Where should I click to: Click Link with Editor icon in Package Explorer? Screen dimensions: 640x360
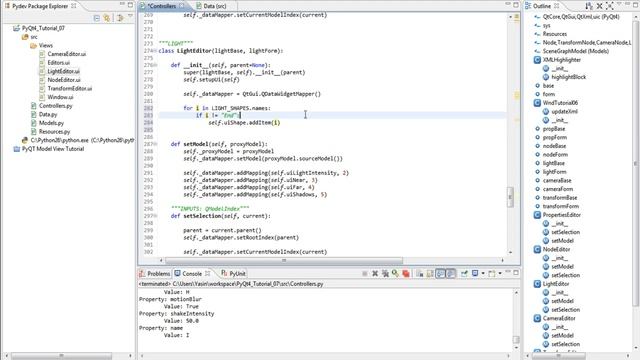pyautogui.click(x=107, y=18)
